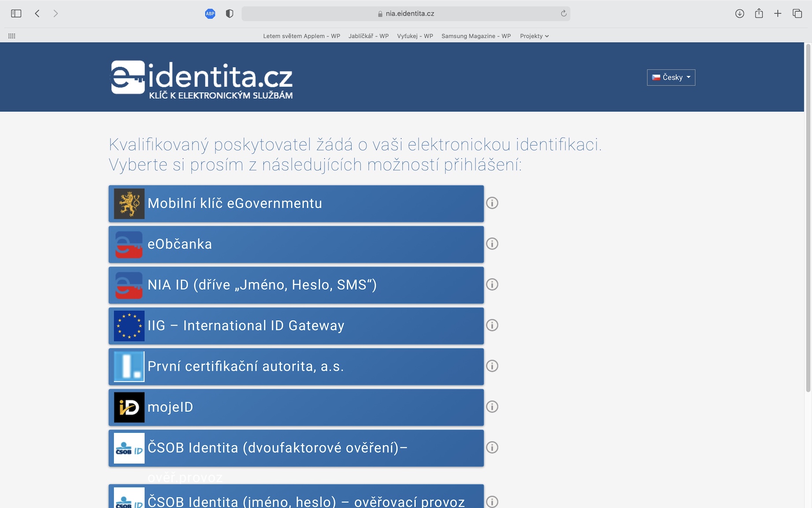Open a new tab

tap(778, 14)
